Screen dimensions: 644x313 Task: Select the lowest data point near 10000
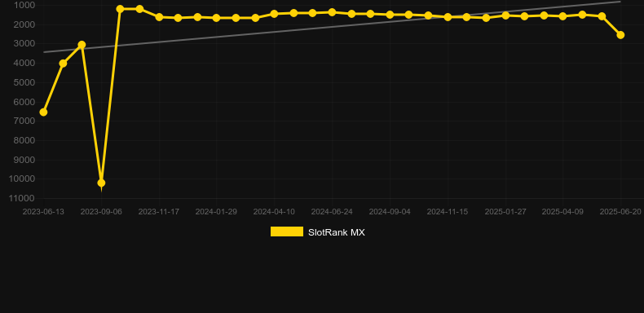(101, 183)
